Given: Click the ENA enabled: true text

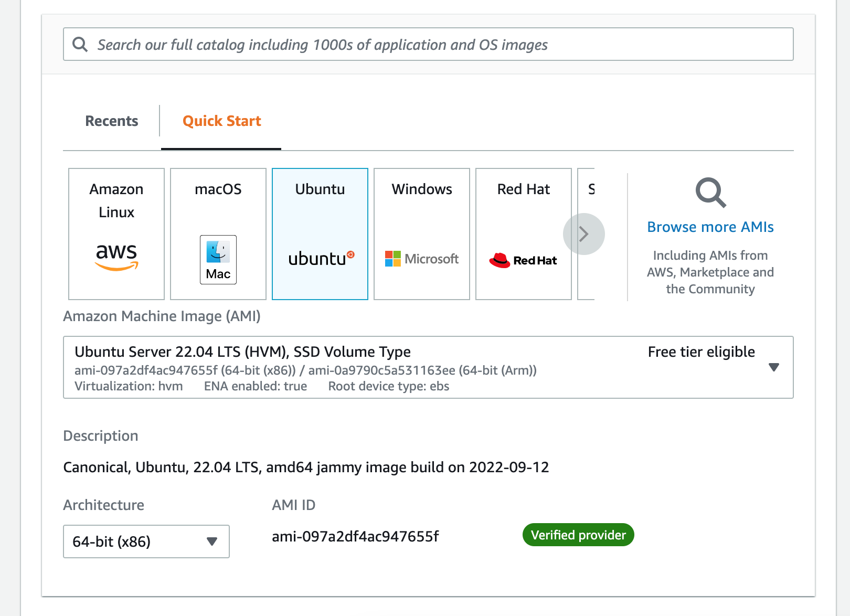Looking at the screenshot, I should tap(256, 386).
